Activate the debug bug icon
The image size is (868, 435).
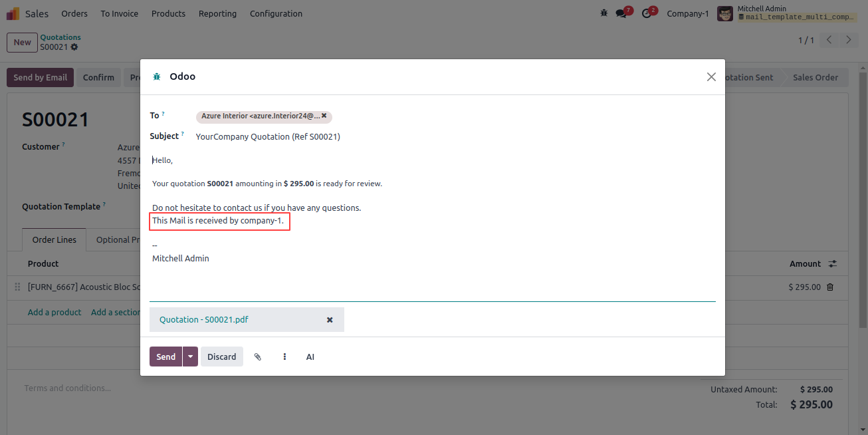click(x=603, y=12)
